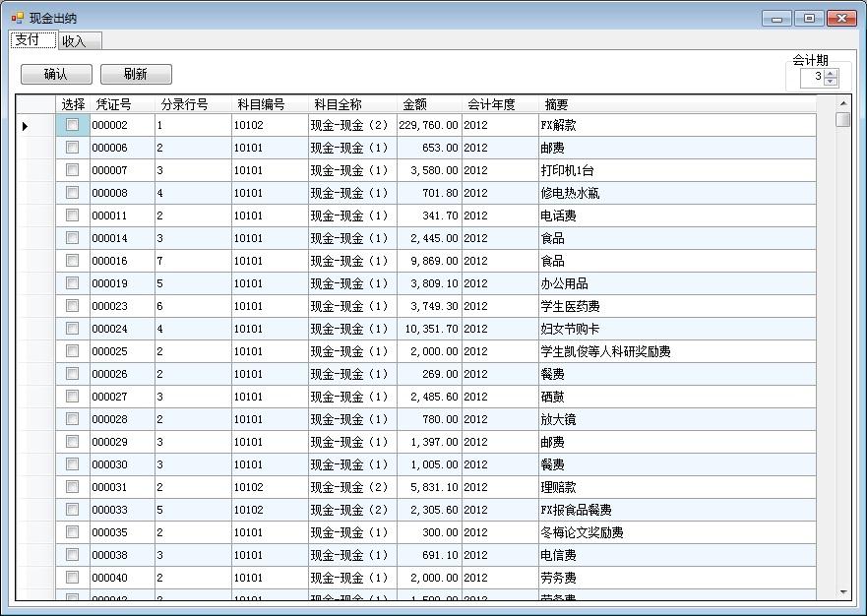Click the 选择 column header
This screenshot has height=616, width=867.
[73, 104]
